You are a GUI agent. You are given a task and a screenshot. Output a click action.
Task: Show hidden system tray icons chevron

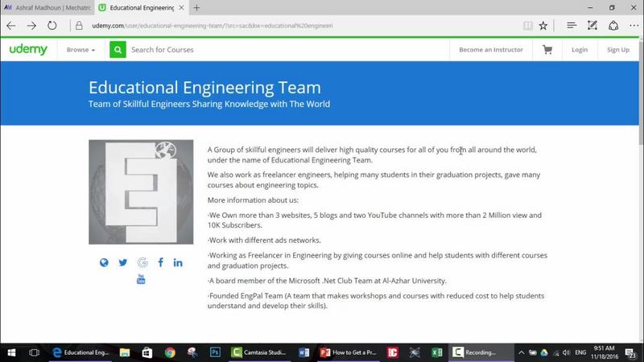point(521,352)
